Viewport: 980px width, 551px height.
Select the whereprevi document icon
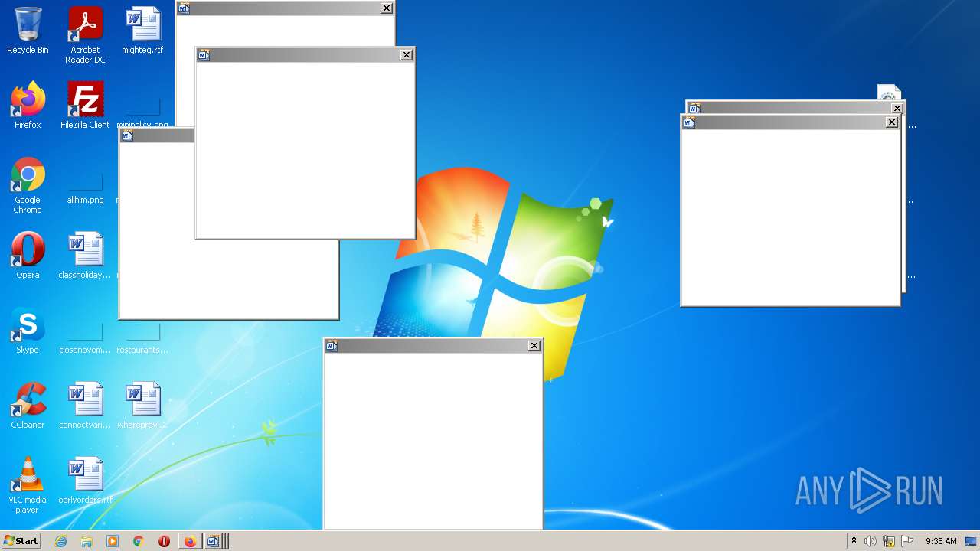click(x=142, y=406)
